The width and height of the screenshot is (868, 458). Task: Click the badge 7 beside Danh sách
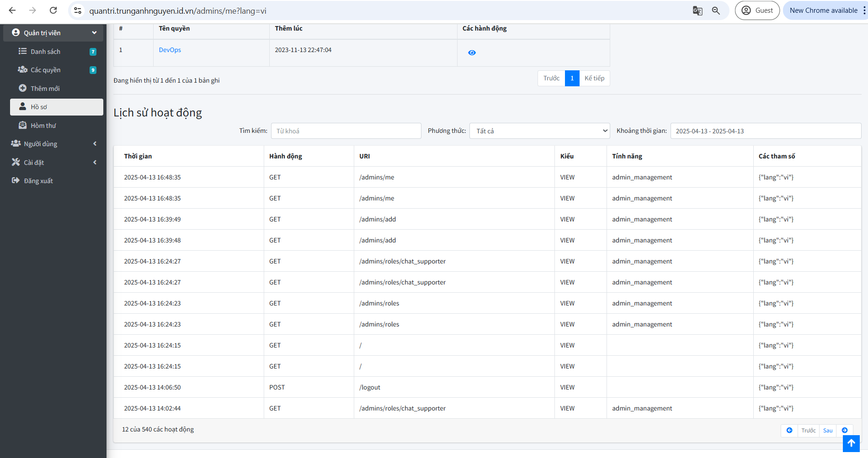(x=93, y=52)
